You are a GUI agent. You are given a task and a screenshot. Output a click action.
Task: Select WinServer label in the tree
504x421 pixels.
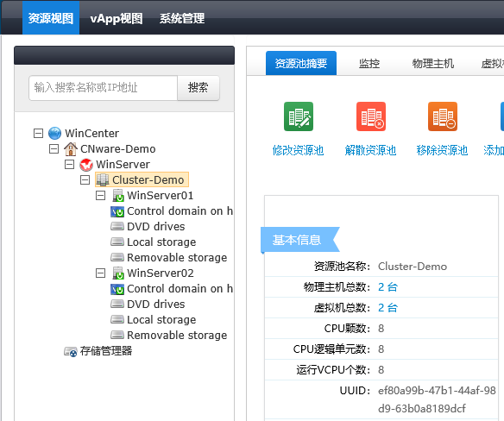coord(123,164)
